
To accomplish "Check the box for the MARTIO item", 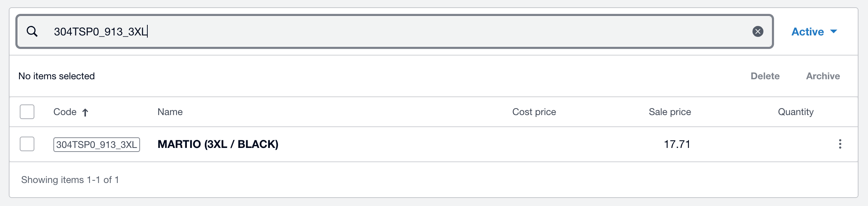I will pyautogui.click(x=27, y=144).
